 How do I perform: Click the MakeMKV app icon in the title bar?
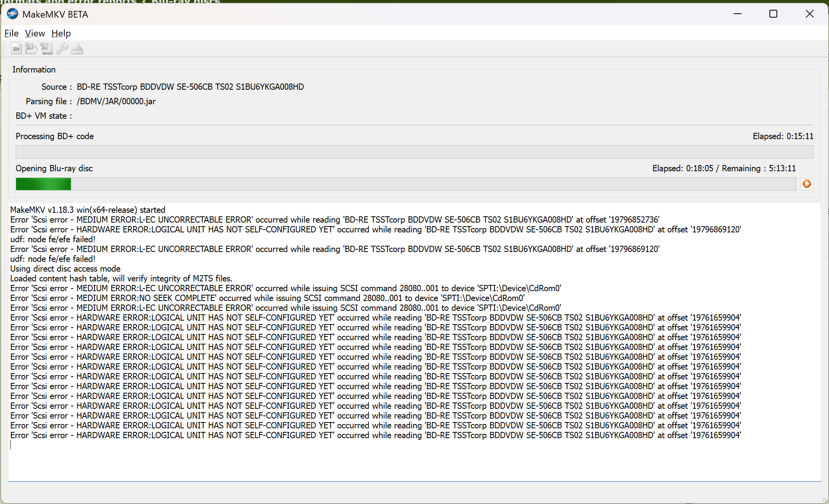click(13, 14)
